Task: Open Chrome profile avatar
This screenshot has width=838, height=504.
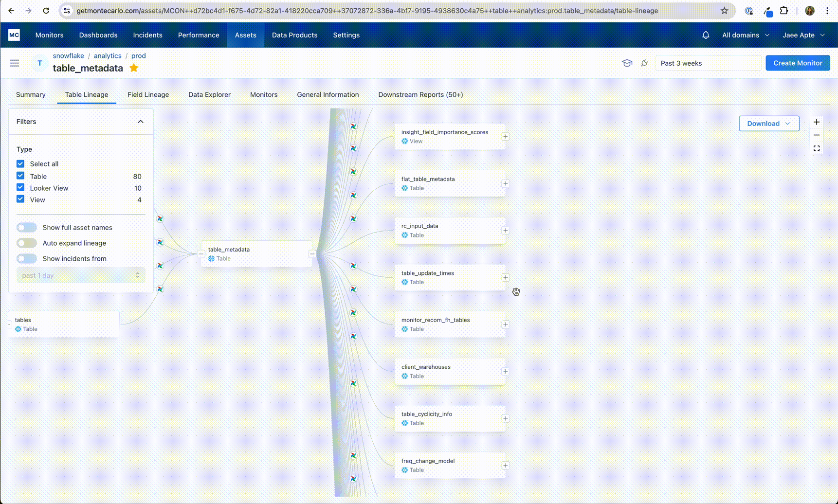Action: [810, 11]
